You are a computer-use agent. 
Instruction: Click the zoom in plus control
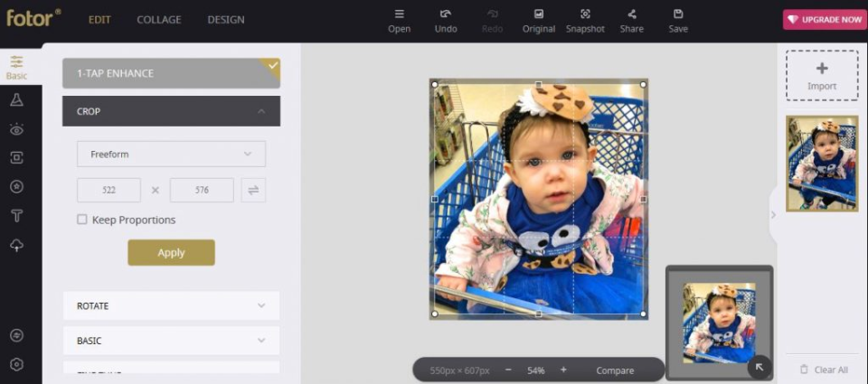click(x=563, y=370)
